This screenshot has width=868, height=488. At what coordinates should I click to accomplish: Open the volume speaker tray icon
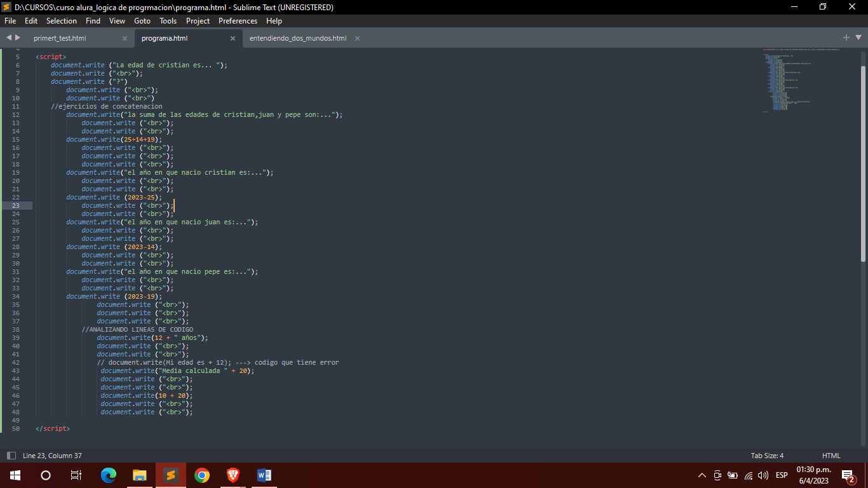pos(763,475)
